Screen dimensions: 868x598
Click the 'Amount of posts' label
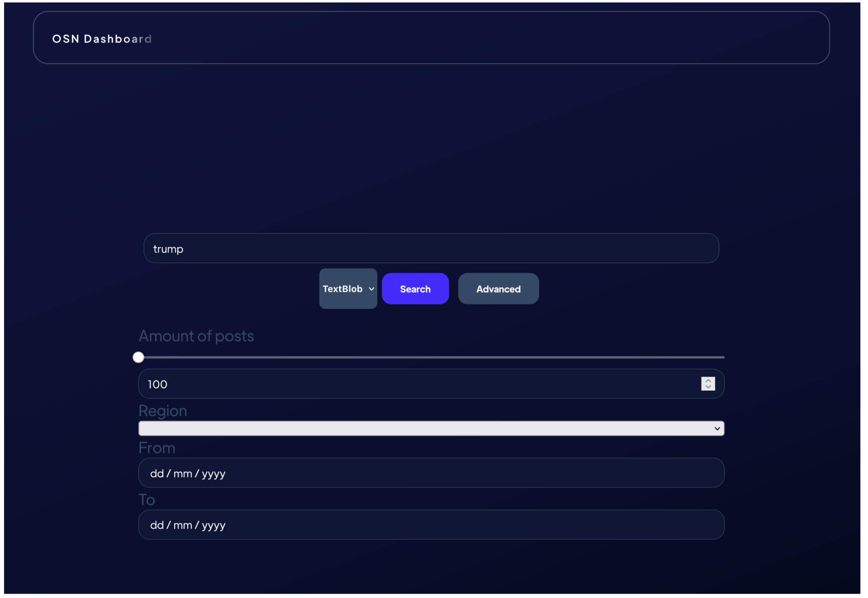pos(196,336)
